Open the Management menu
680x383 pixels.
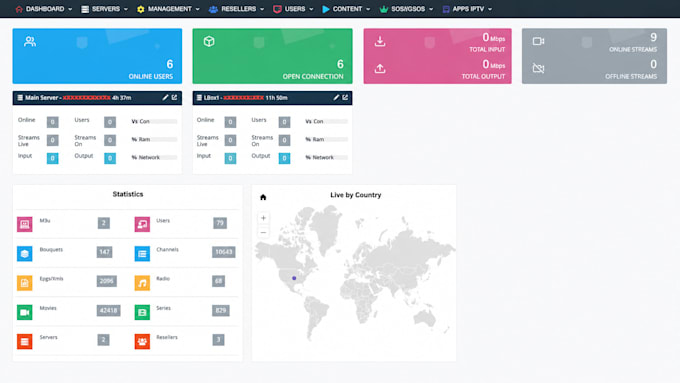pos(168,9)
